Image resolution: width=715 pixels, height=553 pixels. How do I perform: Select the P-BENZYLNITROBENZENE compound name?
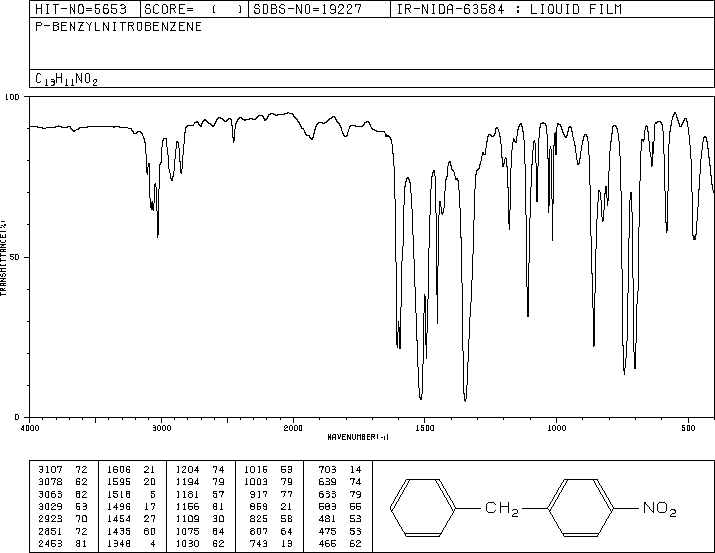pyautogui.click(x=119, y=27)
